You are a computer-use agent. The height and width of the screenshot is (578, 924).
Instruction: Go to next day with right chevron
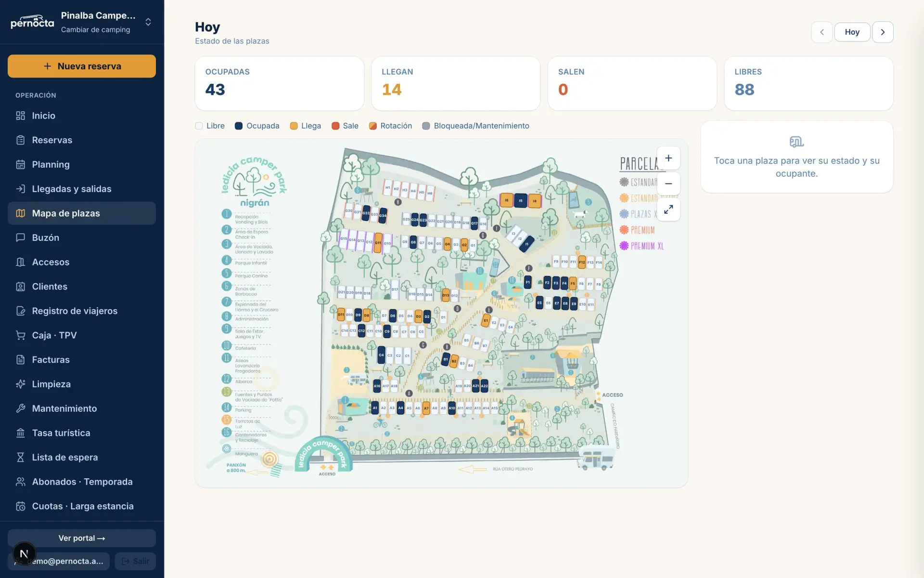883,32
